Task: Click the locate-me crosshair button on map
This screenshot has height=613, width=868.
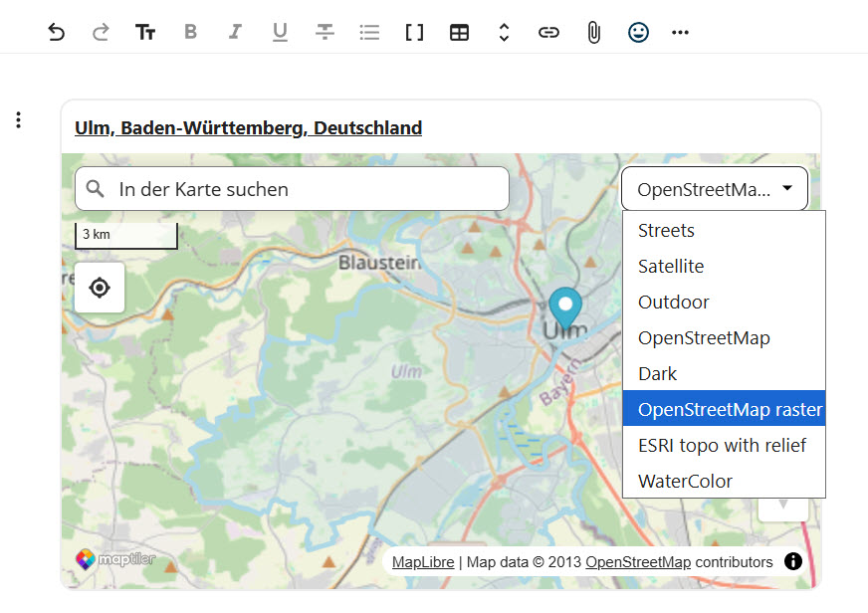Action: tap(100, 288)
